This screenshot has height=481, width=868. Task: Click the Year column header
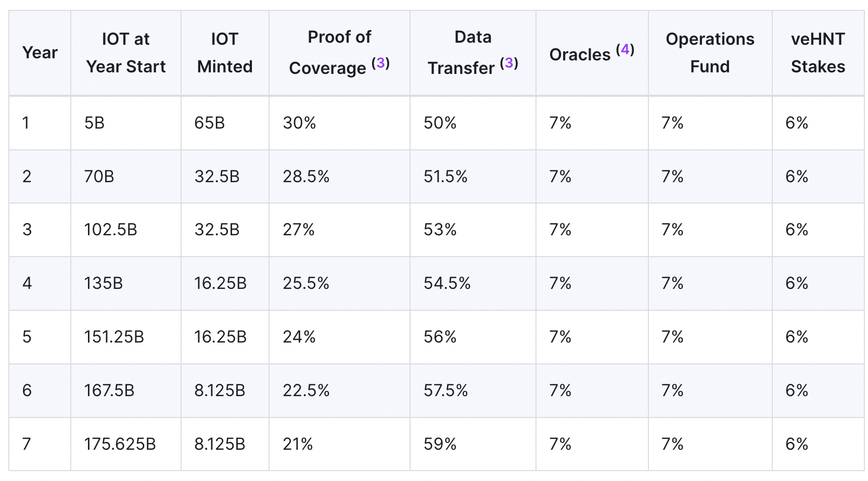[x=40, y=53]
